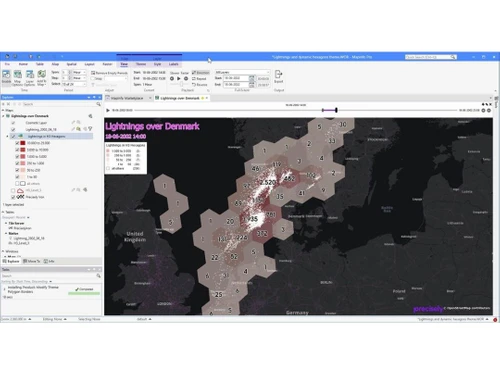
Task: Switch to the Labels ribbon tab
Action: point(173,64)
